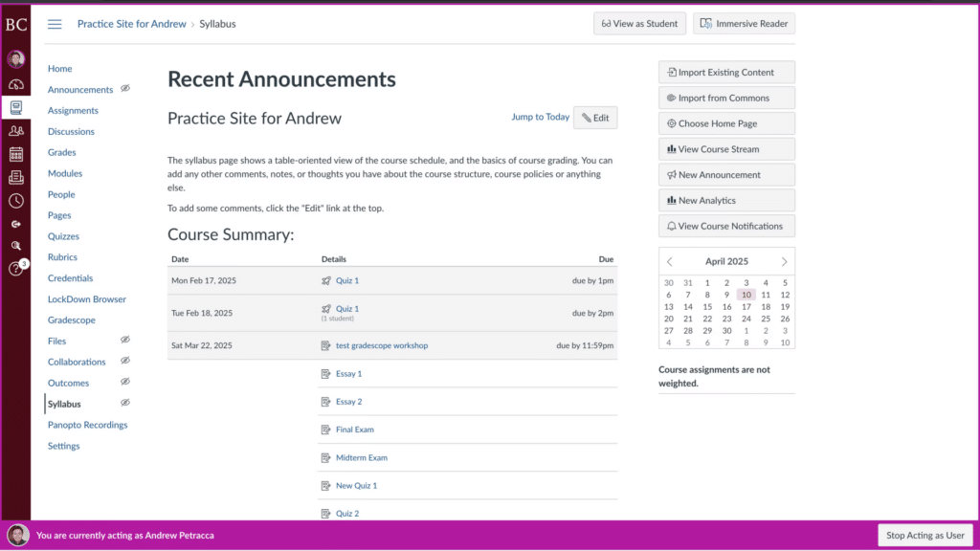Click Import Existing Content button
Screen dimensions: 980x551
[727, 73]
